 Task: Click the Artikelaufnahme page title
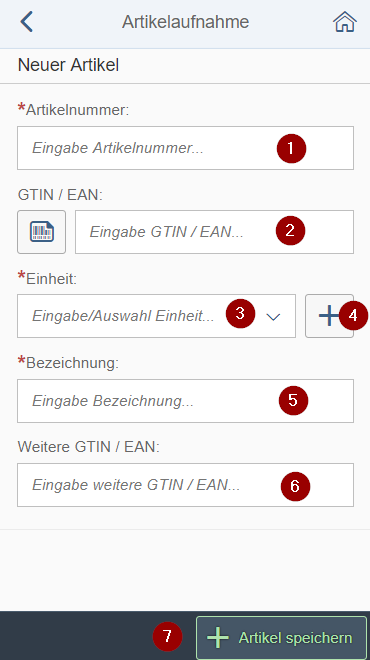pos(185,22)
